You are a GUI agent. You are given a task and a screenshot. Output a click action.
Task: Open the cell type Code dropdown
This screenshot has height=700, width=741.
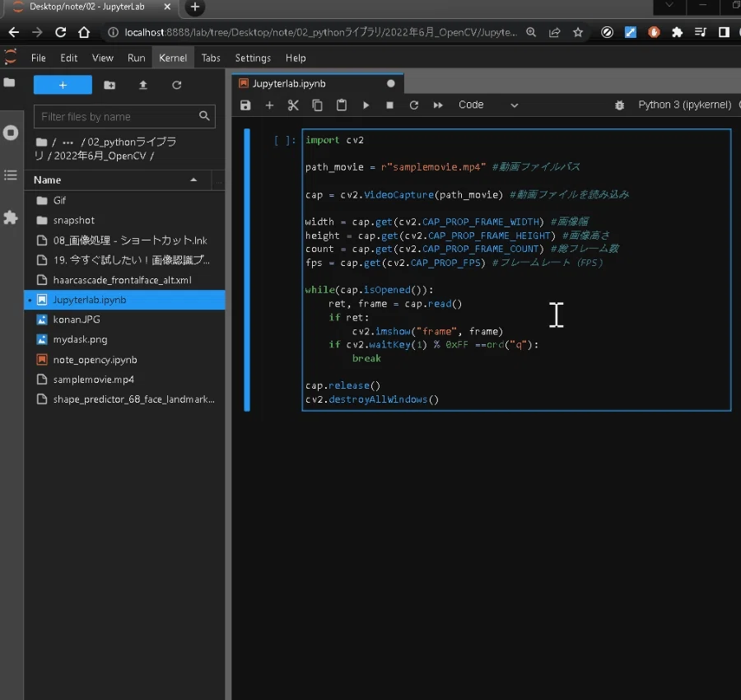click(x=487, y=105)
